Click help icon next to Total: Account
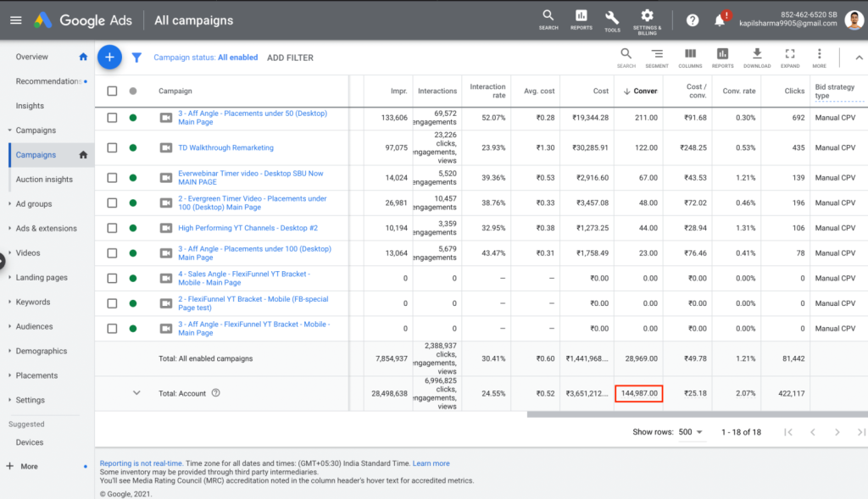Viewport: 868px width, 499px height. coord(216,393)
